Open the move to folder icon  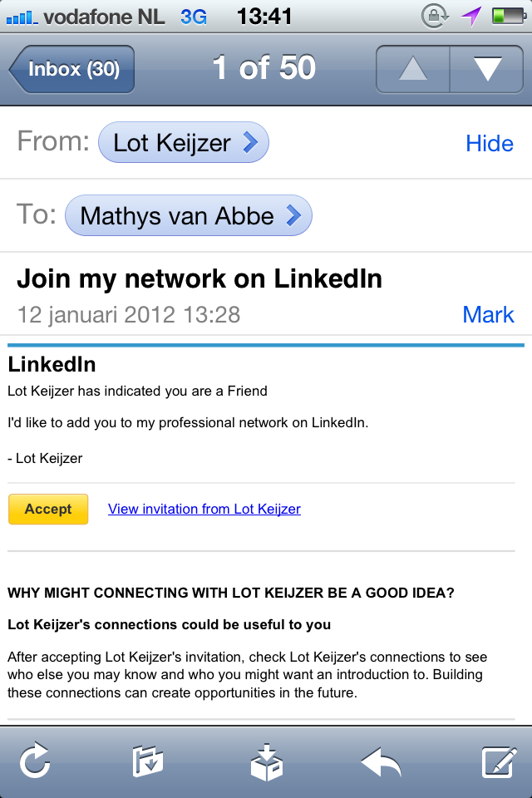click(x=148, y=761)
